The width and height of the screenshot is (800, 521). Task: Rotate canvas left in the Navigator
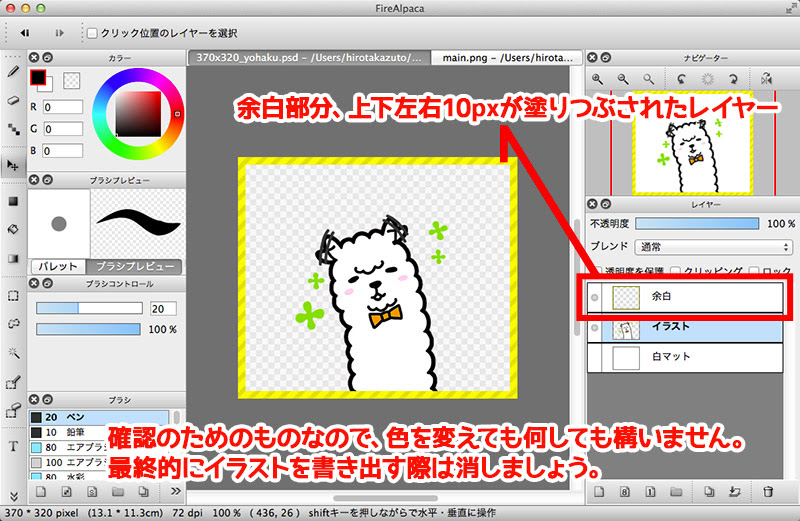coord(681,79)
